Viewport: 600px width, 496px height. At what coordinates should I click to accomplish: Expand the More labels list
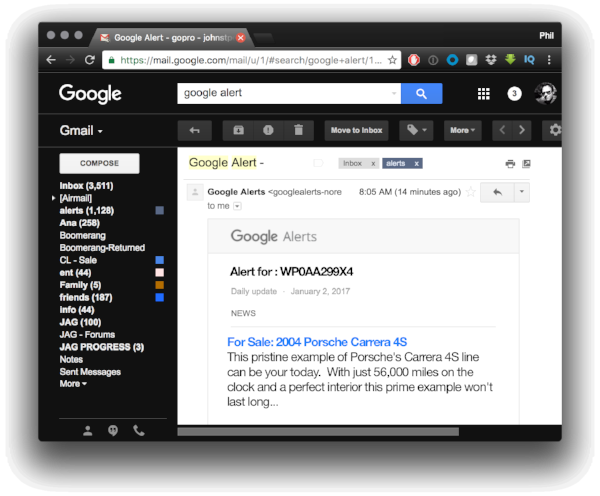point(73,383)
